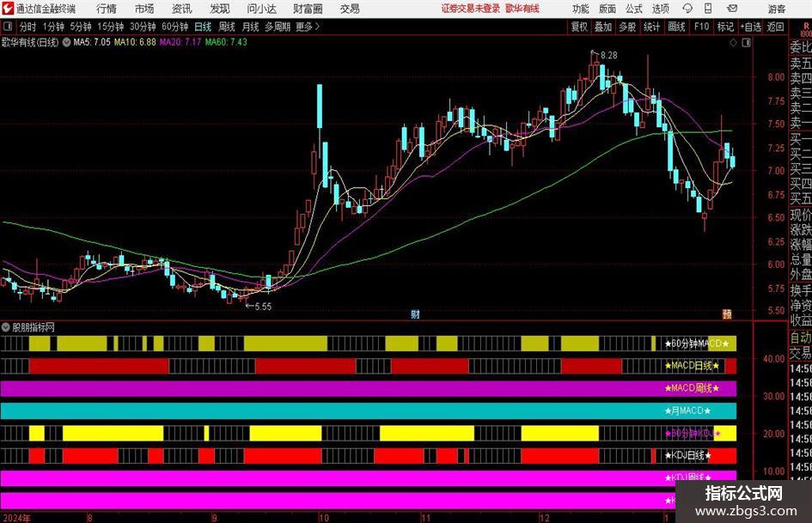Open the 行情 menu
Viewport: 812px width, 523px height.
point(107,9)
